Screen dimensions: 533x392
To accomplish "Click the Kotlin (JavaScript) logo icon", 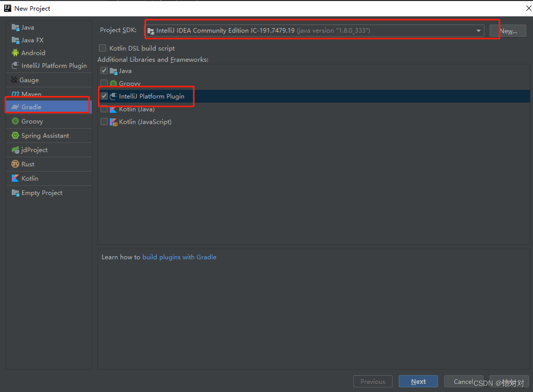I will coord(113,121).
